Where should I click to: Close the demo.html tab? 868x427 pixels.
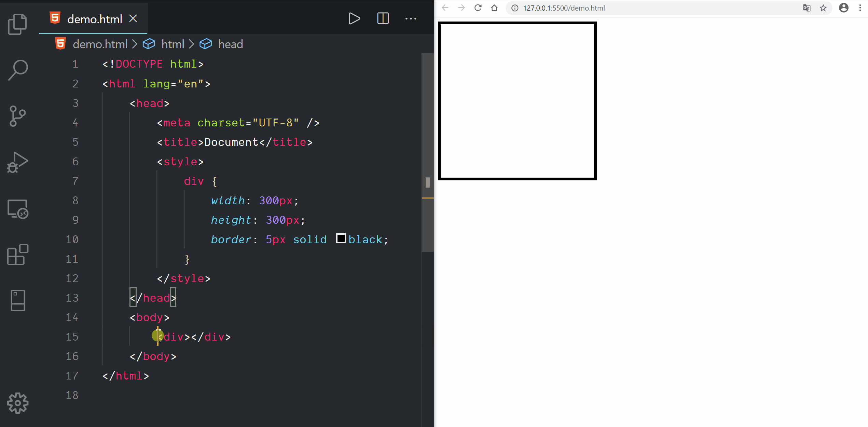pos(133,18)
